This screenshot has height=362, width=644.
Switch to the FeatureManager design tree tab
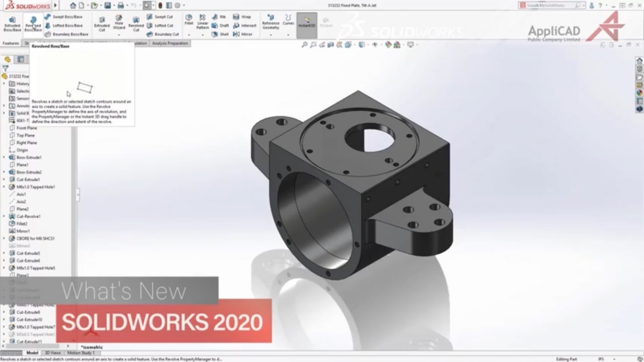pyautogui.click(x=8, y=59)
